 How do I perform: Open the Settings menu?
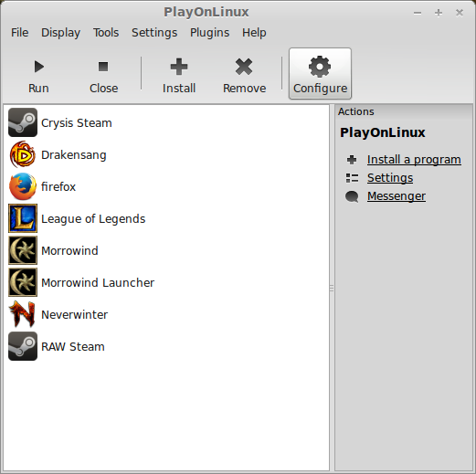pyautogui.click(x=154, y=33)
